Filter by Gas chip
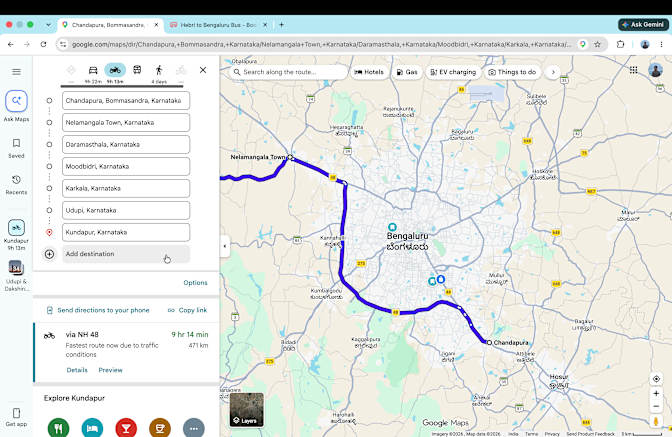This screenshot has height=437, width=672. tap(407, 72)
